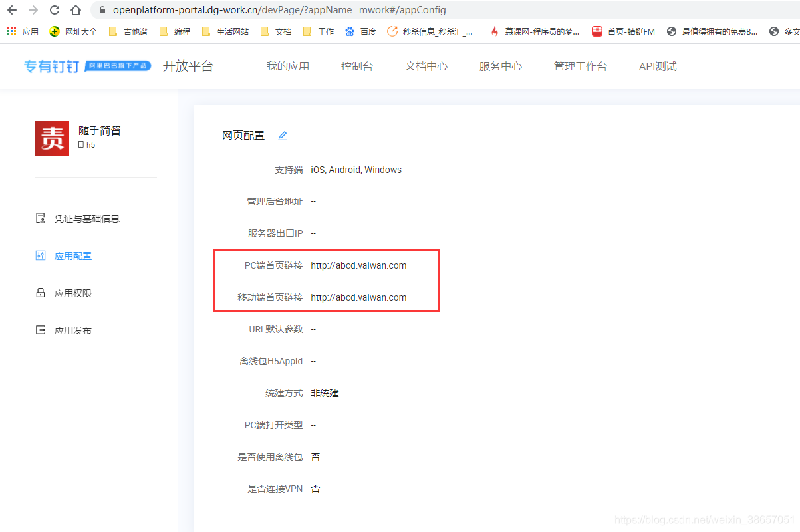Open the 百度 bookmark
800x532 pixels.
(360, 31)
